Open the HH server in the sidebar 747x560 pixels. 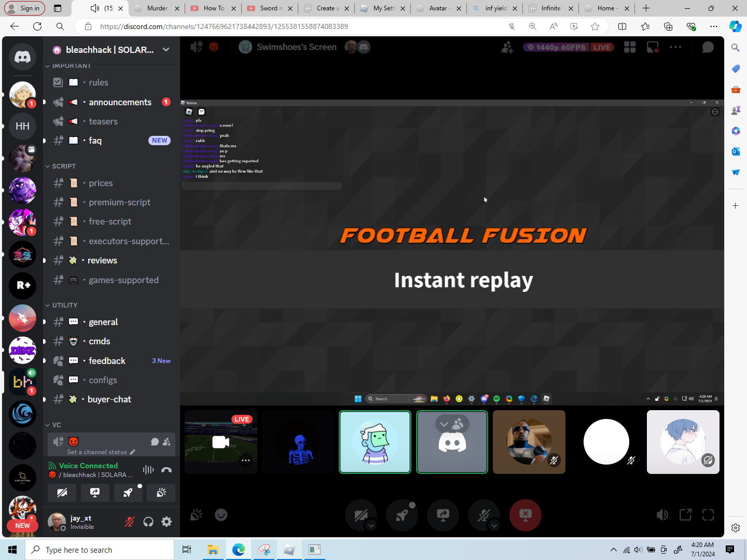tap(22, 126)
